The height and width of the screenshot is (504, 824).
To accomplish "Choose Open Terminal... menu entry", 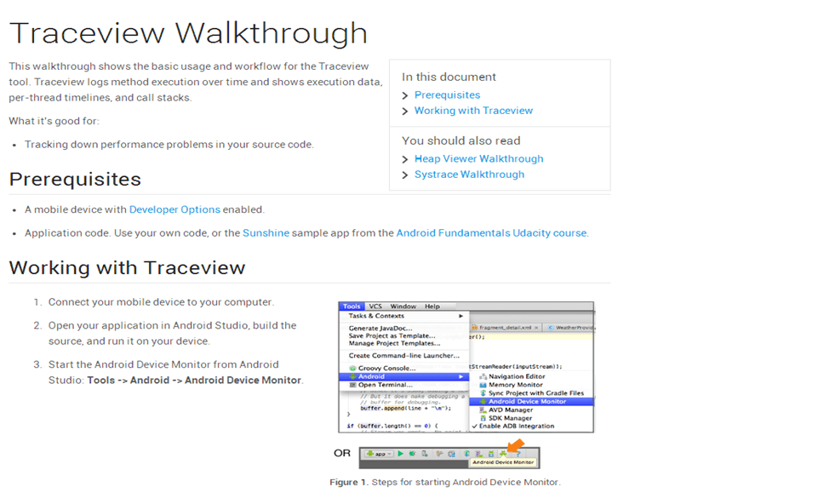I will [x=386, y=385].
